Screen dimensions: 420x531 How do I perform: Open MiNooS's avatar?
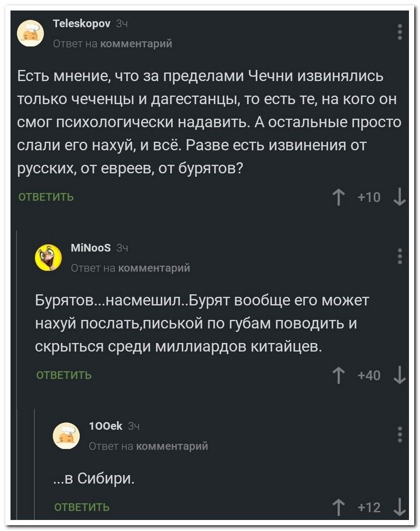(x=49, y=257)
